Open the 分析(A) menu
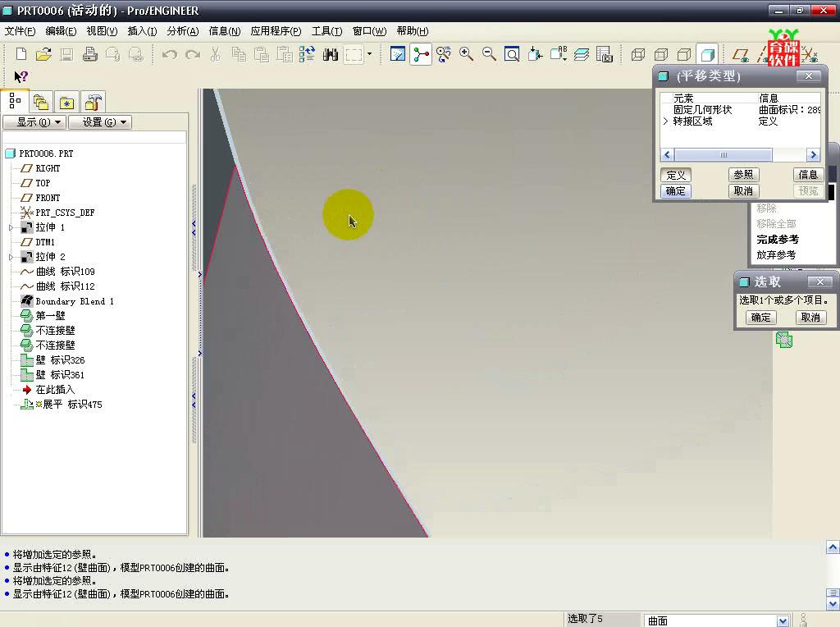 coord(183,31)
